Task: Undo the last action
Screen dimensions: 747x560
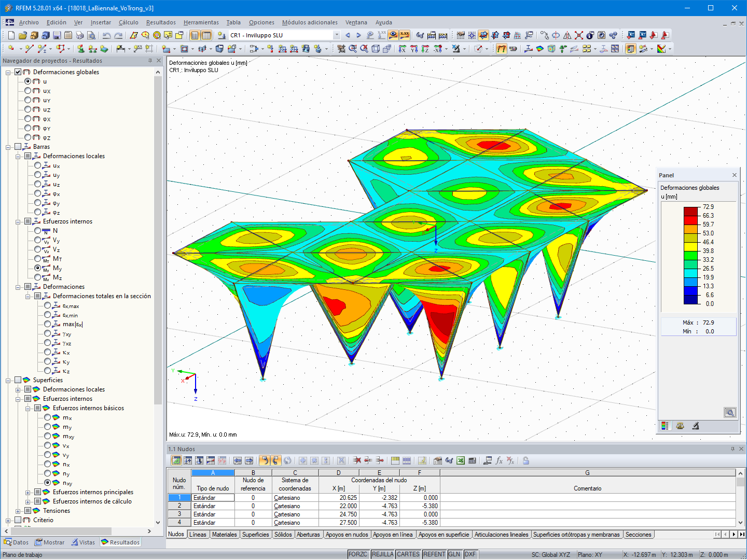Action: [x=106, y=35]
